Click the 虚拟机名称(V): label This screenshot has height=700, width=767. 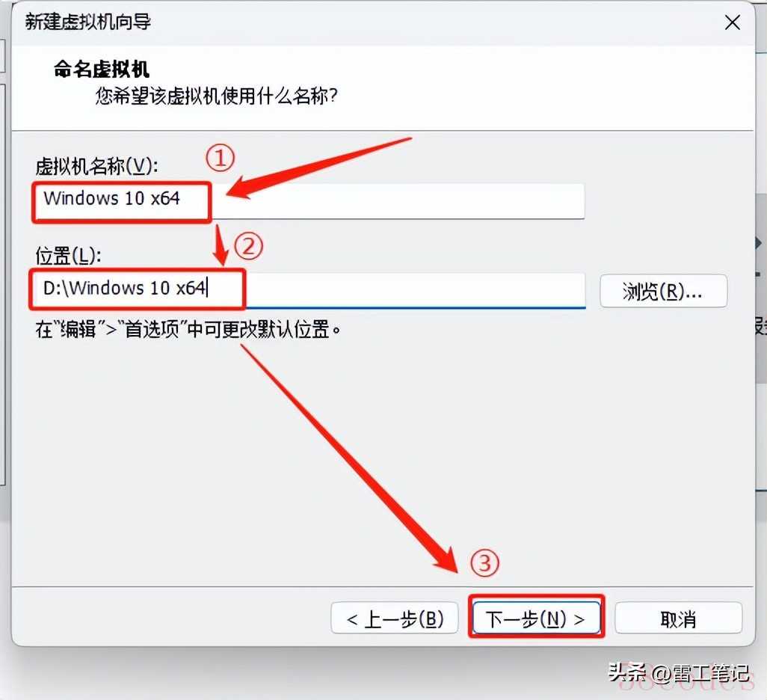point(97,167)
